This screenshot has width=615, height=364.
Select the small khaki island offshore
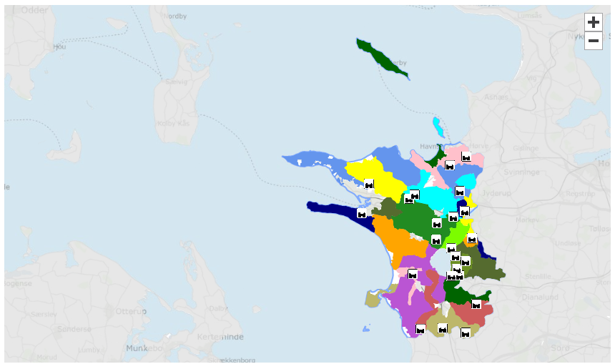coord(371,298)
